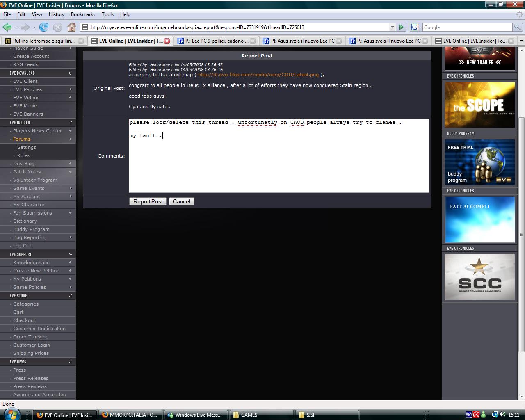Click into the Comments text area
Image resolution: width=525 pixels, height=420 pixels.
[279, 156]
